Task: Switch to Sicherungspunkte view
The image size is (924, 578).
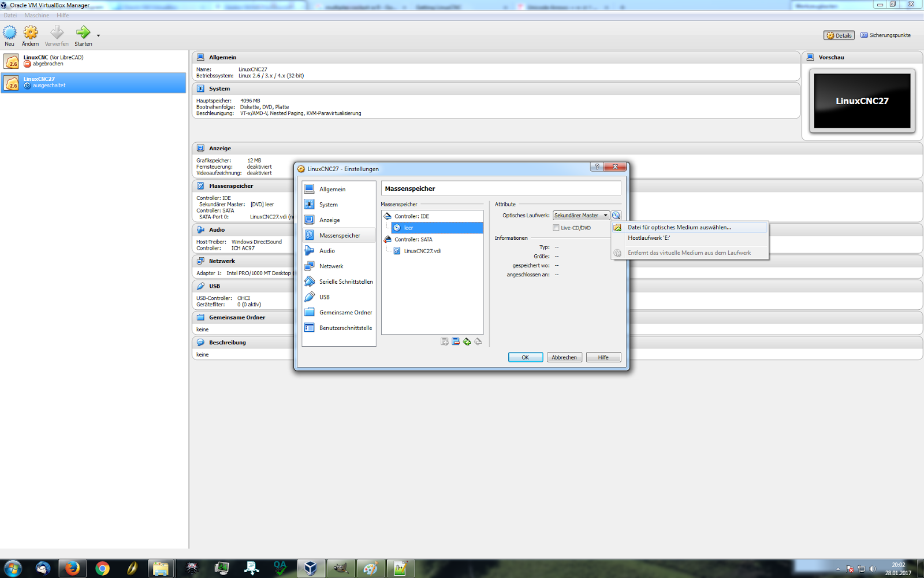Action: click(x=886, y=35)
